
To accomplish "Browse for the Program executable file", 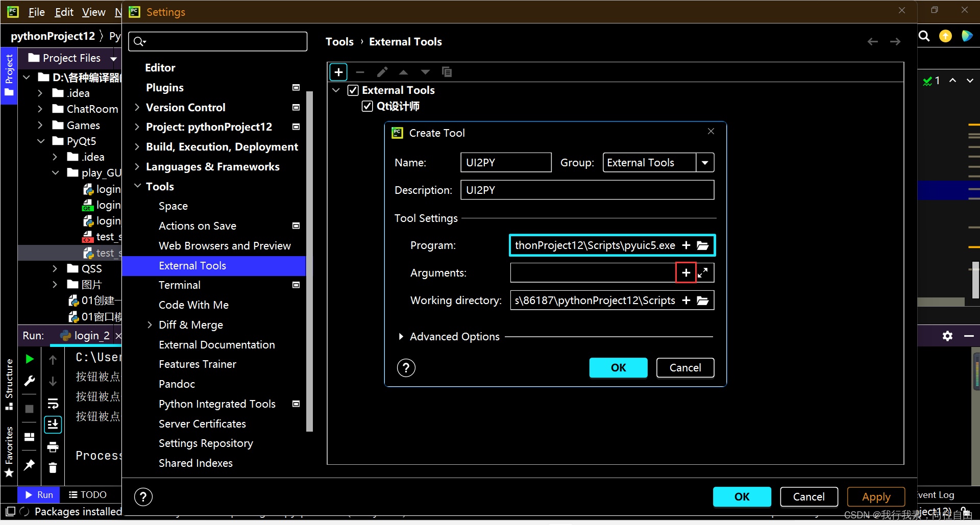I will (x=703, y=245).
